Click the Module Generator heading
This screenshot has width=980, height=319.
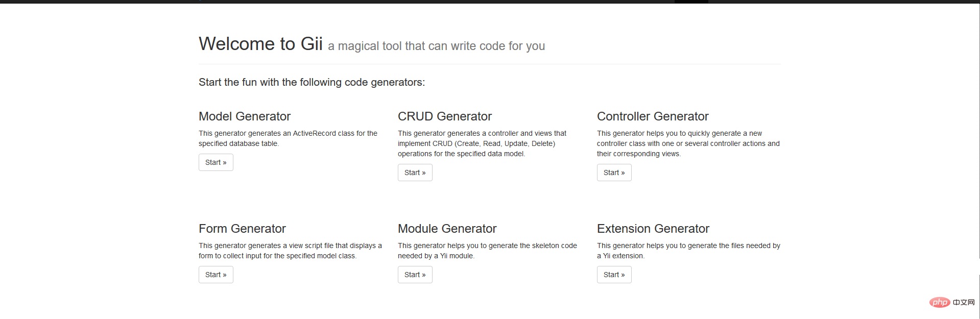[447, 229]
